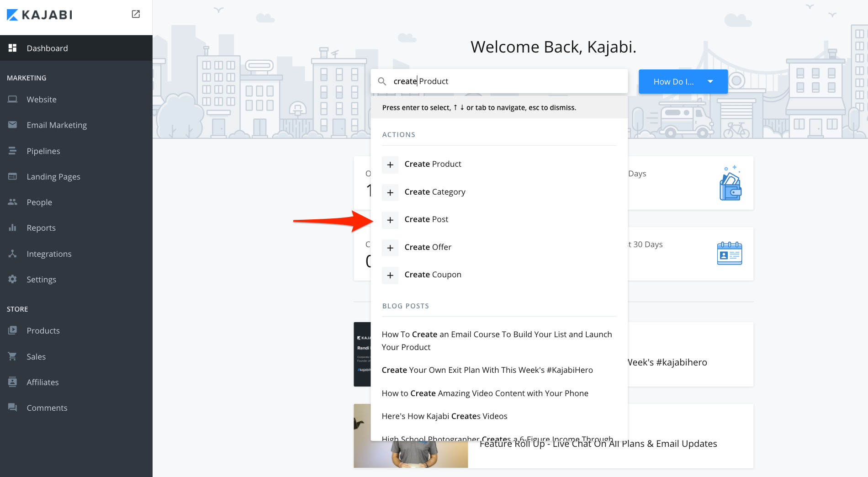This screenshot has width=868, height=477.
Task: Open the external site preview icon
Action: tap(136, 14)
